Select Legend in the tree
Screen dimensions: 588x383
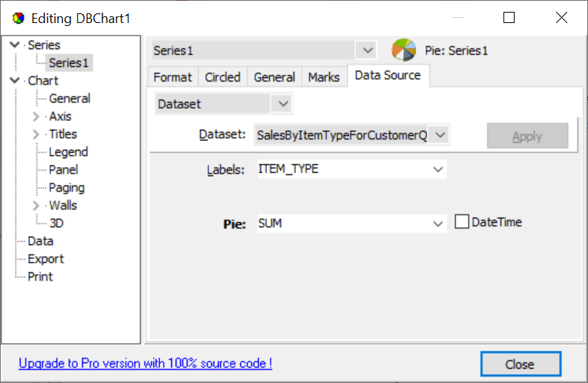pyautogui.click(x=68, y=152)
